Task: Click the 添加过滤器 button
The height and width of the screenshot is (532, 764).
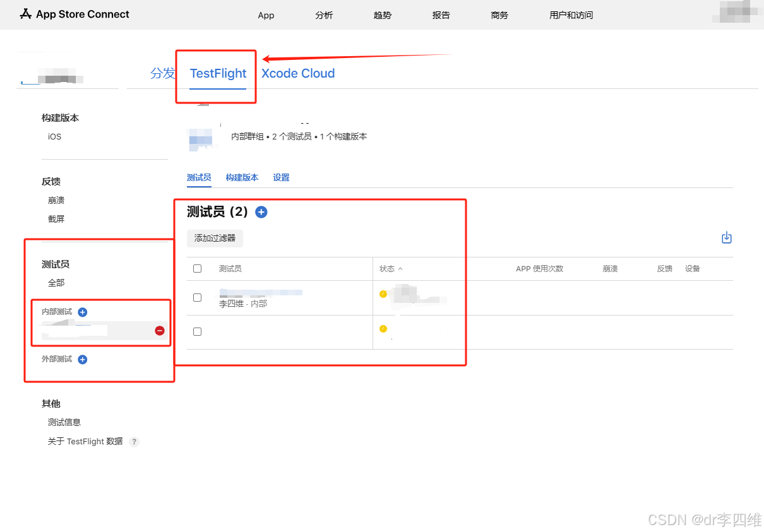Action: (215, 238)
